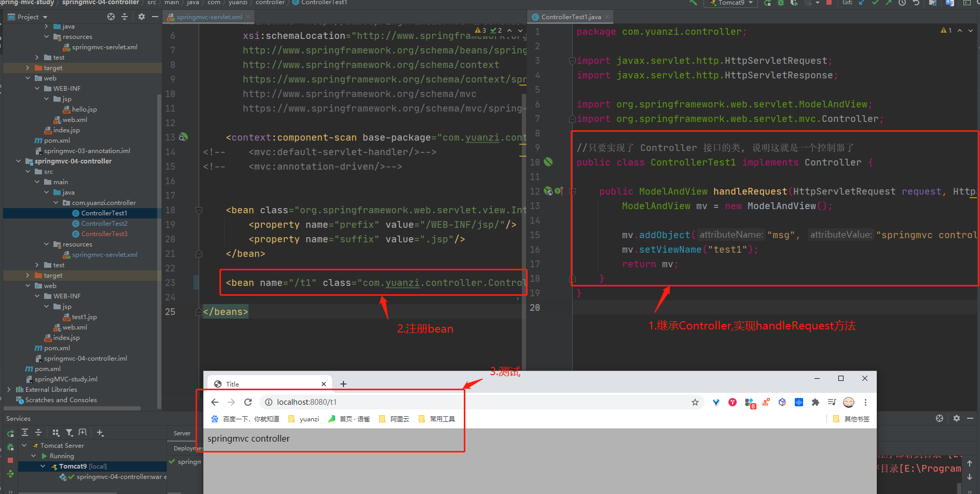The height and width of the screenshot is (494, 980).
Task: Stop Tomcat from the Services side toolbar
Action: pos(10,460)
